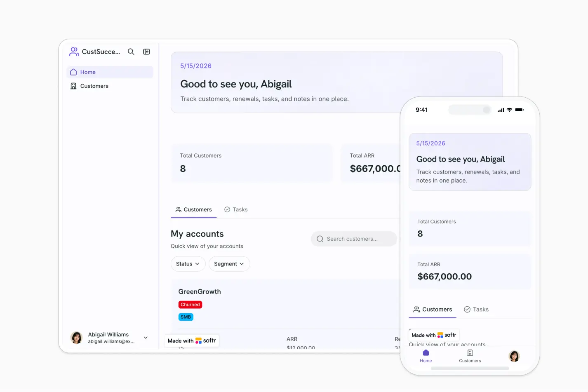The height and width of the screenshot is (392, 588).
Task: Click Abigail Williams avatar in the desktop sidebar
Action: [x=76, y=338]
